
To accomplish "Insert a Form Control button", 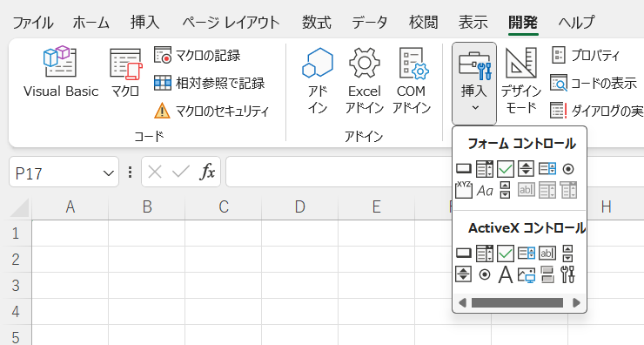I will 464,169.
